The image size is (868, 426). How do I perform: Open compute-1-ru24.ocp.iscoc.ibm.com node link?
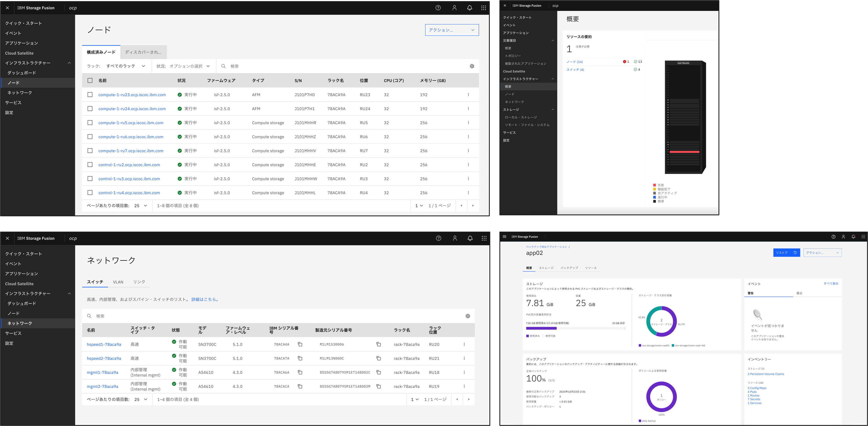pyautogui.click(x=132, y=109)
